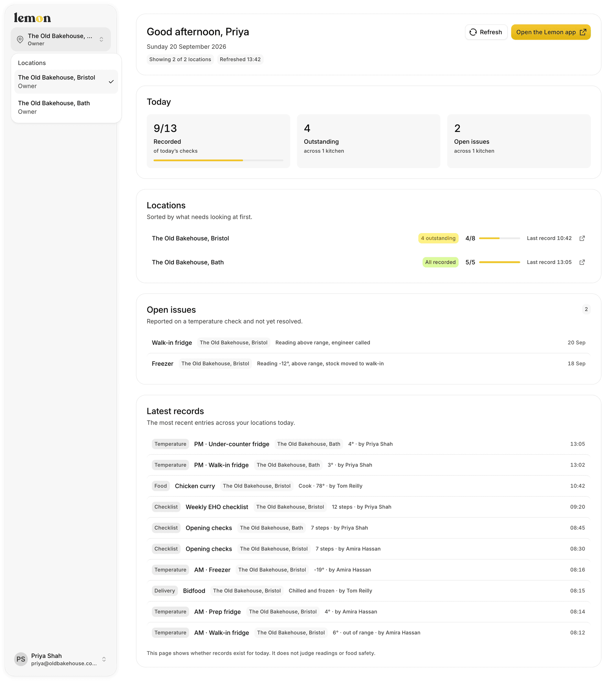Viewport: 616px width, 681px height.
Task: Click the Showing 2 of 2 locations chip
Action: coord(180,59)
